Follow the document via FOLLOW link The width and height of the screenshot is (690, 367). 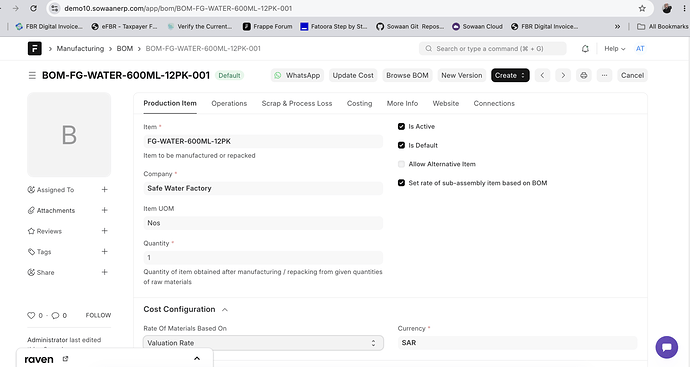[x=98, y=316]
